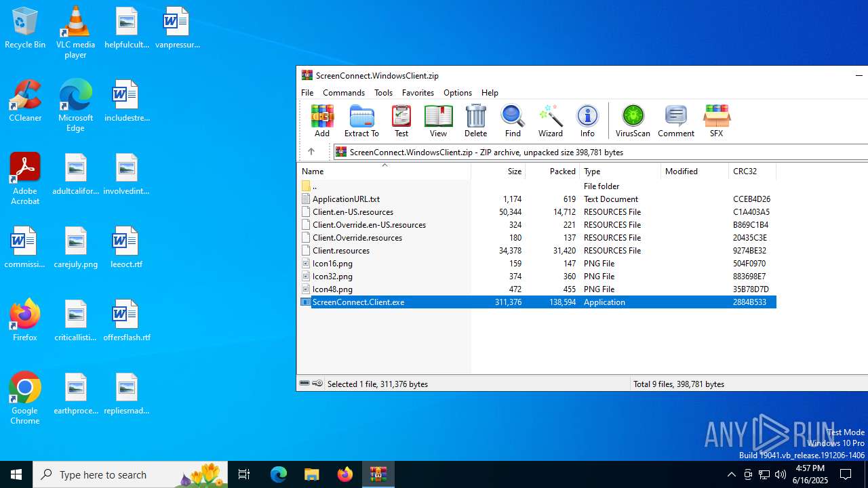Viewport: 868px width, 488px height.
Task: Select Icon48.png in the archive
Action: 538,289
